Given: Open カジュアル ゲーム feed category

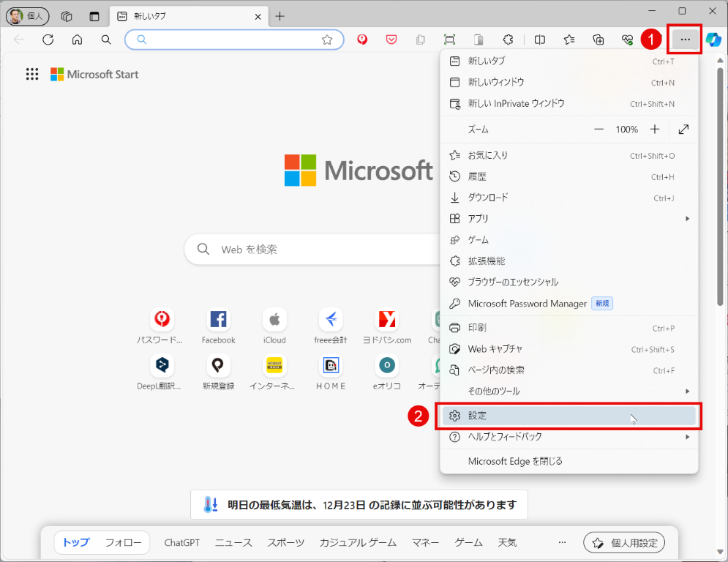Looking at the screenshot, I should [x=358, y=542].
